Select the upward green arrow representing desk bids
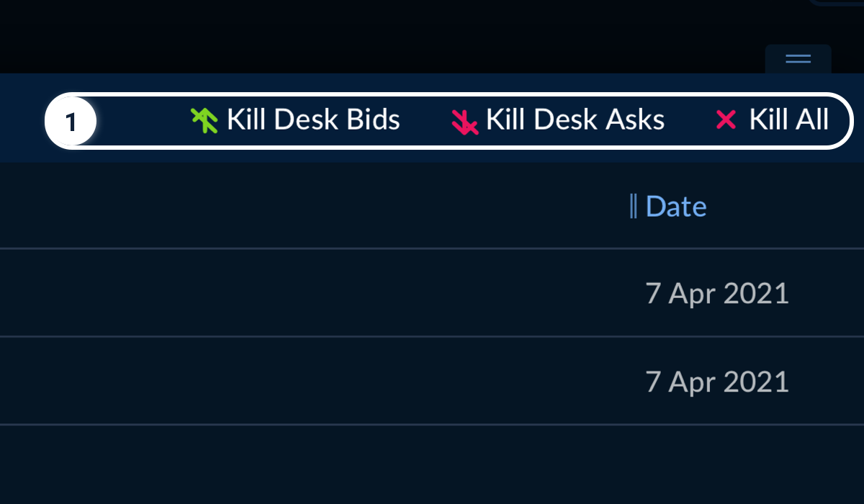864x504 pixels. pyautogui.click(x=203, y=120)
